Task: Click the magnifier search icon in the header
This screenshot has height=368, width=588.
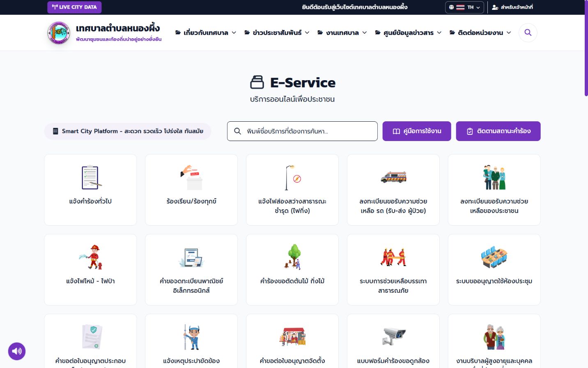Action: pyautogui.click(x=528, y=32)
